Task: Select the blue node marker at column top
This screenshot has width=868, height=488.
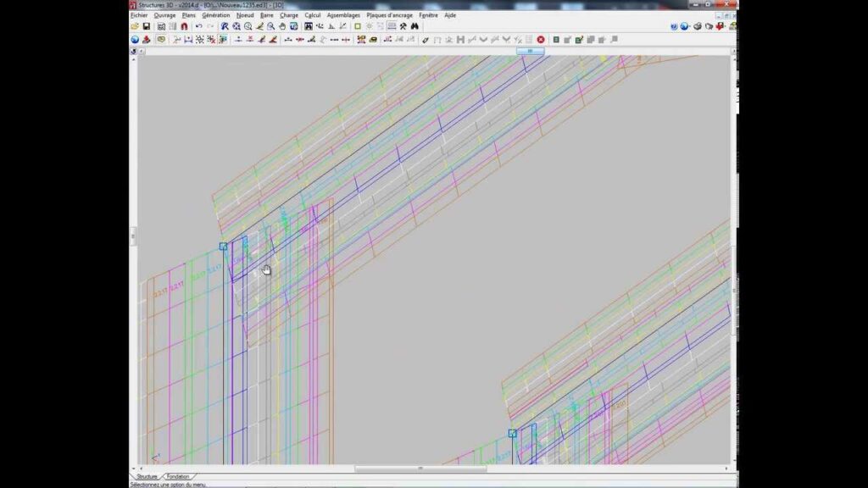Action: (223, 246)
